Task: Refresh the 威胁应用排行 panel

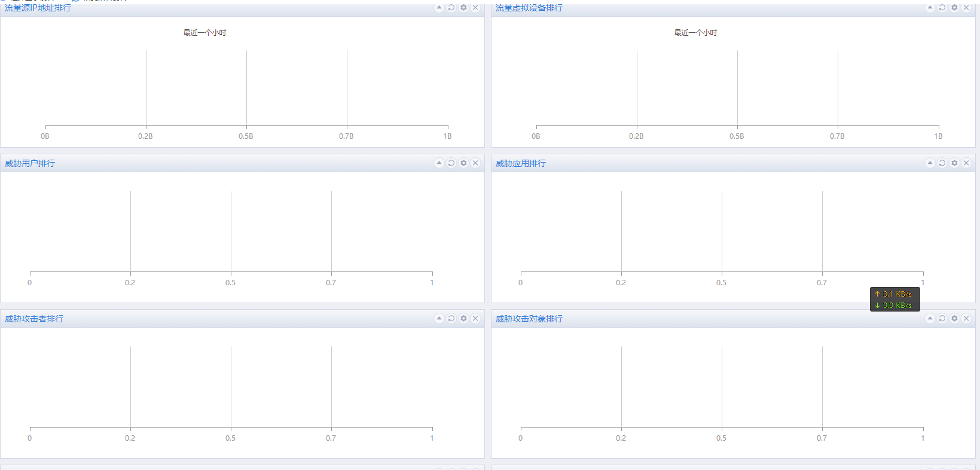Action: click(942, 163)
